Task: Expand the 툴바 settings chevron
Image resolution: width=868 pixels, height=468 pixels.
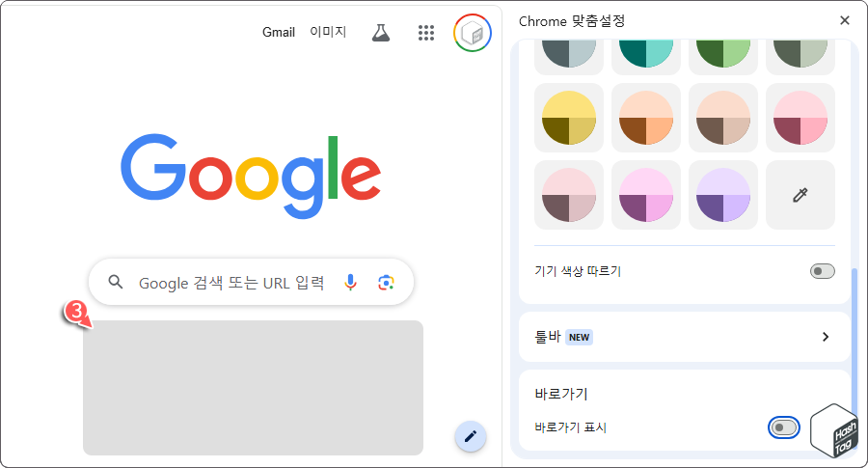Action: [x=826, y=337]
